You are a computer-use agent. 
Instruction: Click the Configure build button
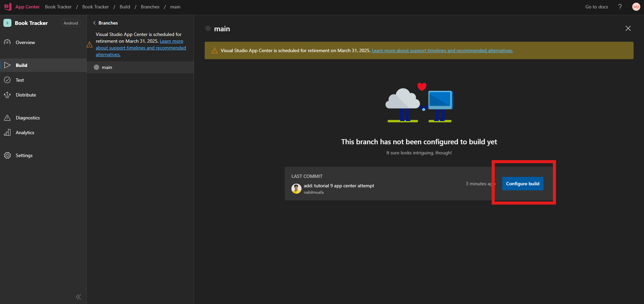[x=523, y=184]
